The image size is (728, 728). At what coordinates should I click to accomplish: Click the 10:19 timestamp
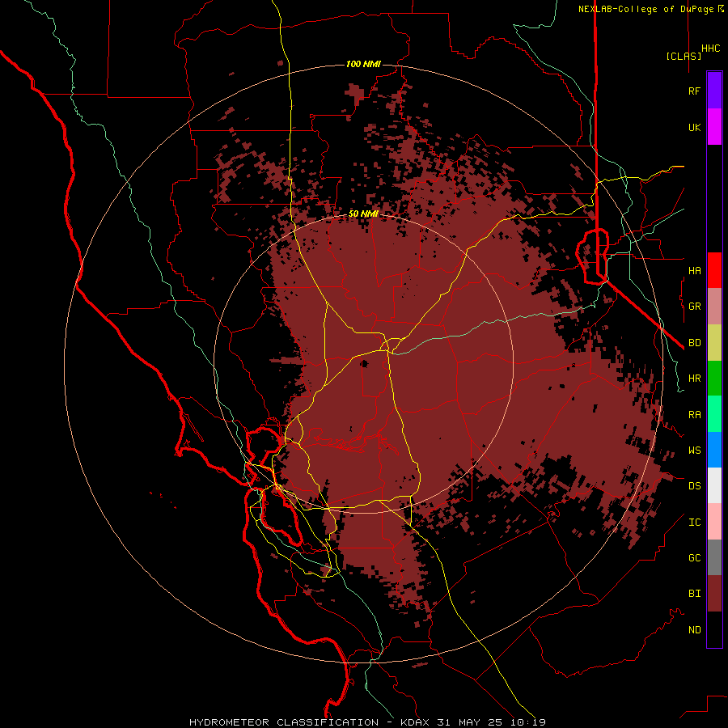(530, 722)
